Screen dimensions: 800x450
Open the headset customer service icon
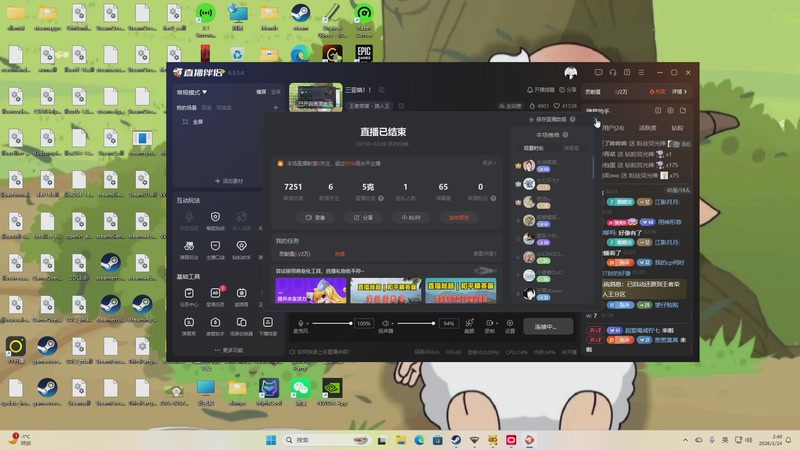613,72
